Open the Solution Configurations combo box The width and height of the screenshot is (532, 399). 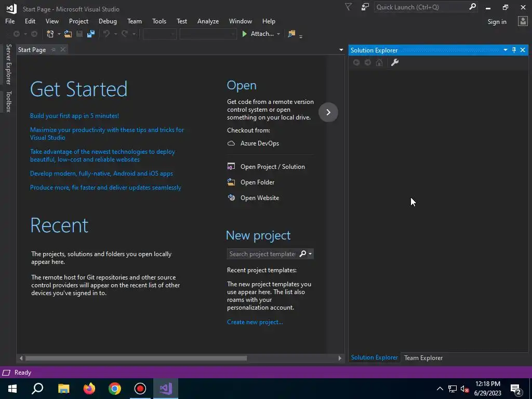coord(159,34)
